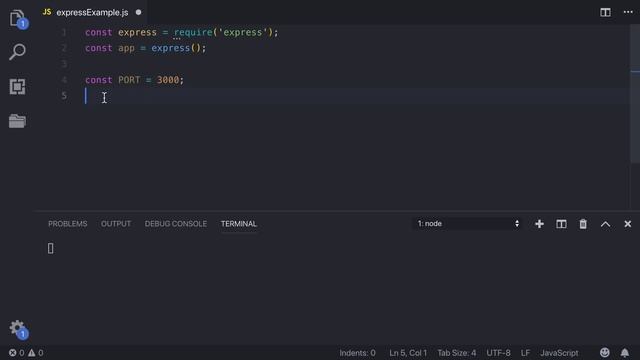
Task: Switch to the OUTPUT tab
Action: tap(116, 224)
